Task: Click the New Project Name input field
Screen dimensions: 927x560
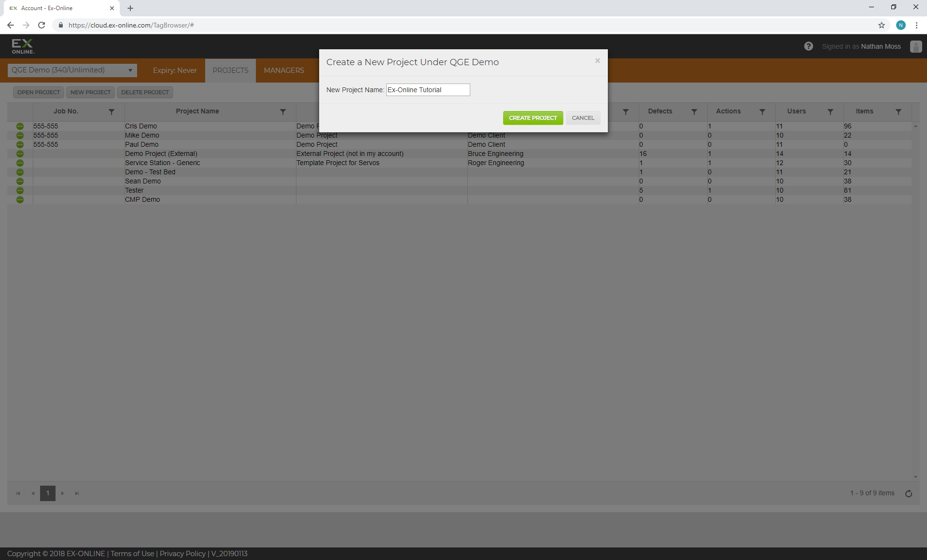Action: click(x=428, y=90)
